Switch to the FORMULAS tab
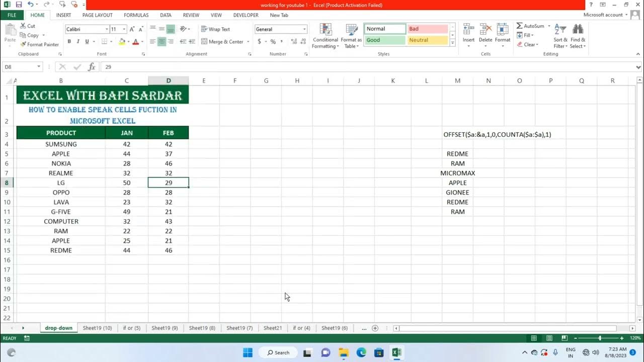This screenshot has width=644, height=362. pos(136,15)
